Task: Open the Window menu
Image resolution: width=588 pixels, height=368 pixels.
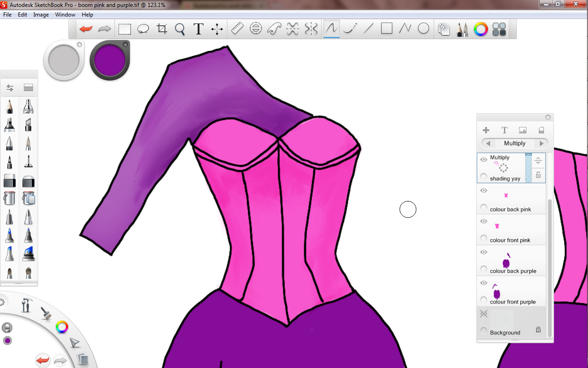Action: tap(65, 15)
